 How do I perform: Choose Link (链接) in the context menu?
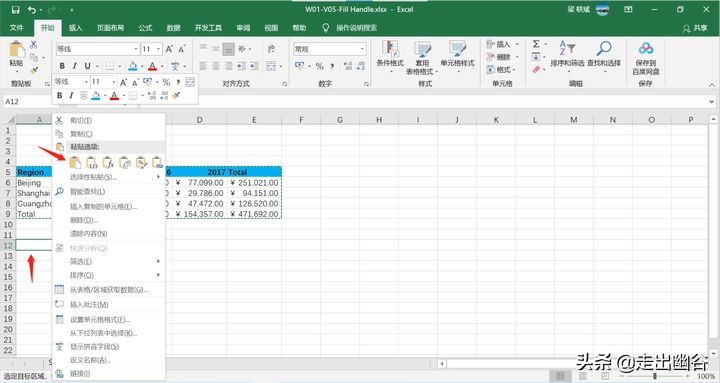click(x=109, y=374)
